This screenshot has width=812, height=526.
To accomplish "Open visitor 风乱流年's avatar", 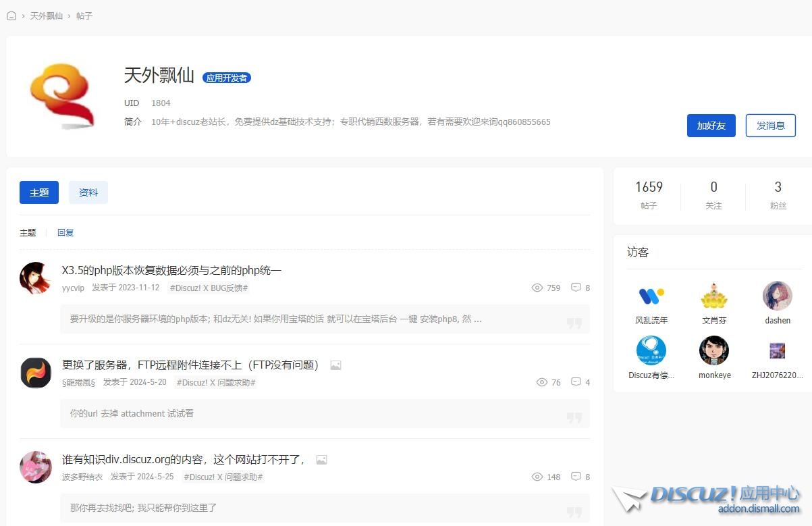I will [651, 296].
